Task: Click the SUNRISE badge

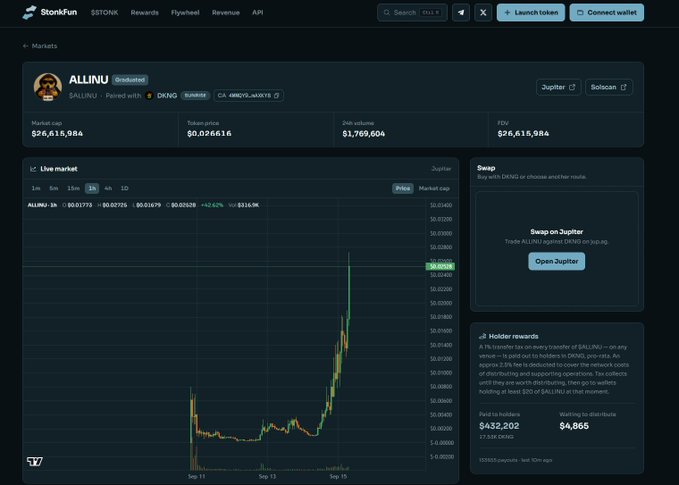Action: tap(195, 95)
